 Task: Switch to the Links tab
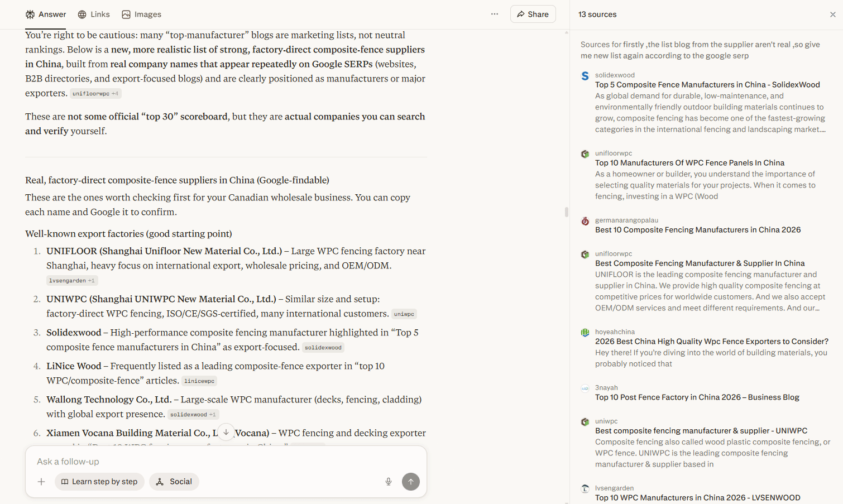94,15
